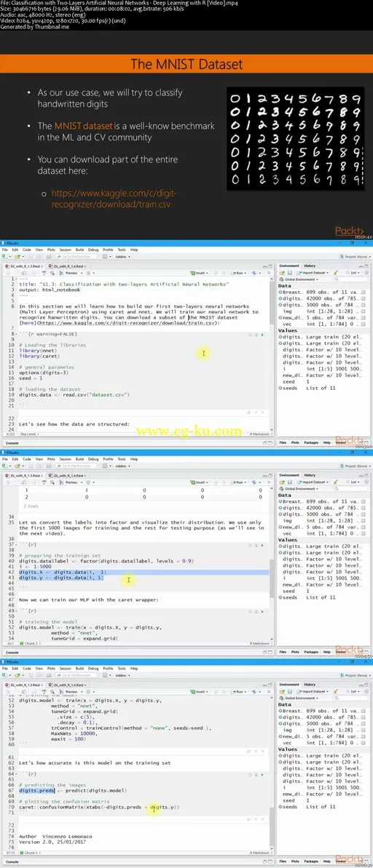This screenshot has height=868, width=373.
Task: Open Help menu in third RStudio frame
Action: [133, 668]
